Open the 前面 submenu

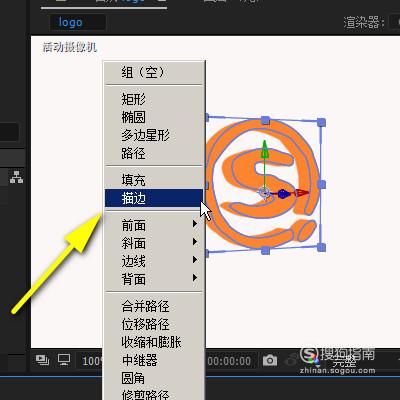tap(154, 225)
